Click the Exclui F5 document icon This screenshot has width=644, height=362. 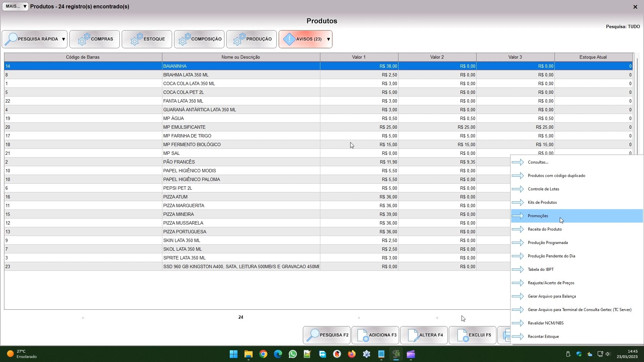(x=462, y=335)
